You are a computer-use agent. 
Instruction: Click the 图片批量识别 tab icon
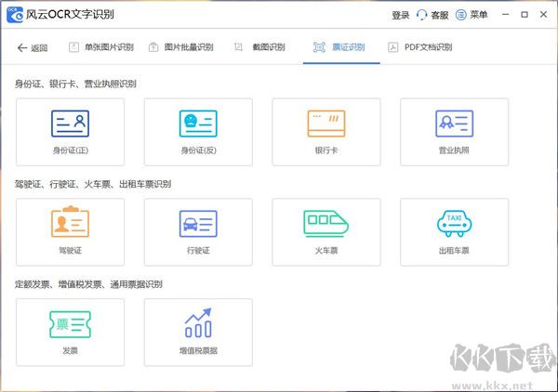[153, 47]
